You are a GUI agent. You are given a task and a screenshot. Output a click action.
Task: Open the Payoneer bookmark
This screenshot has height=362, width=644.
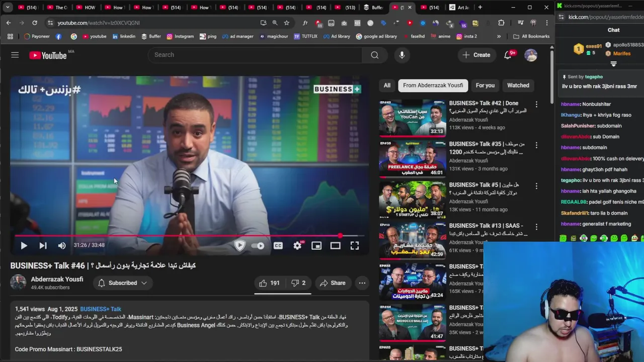click(37, 36)
